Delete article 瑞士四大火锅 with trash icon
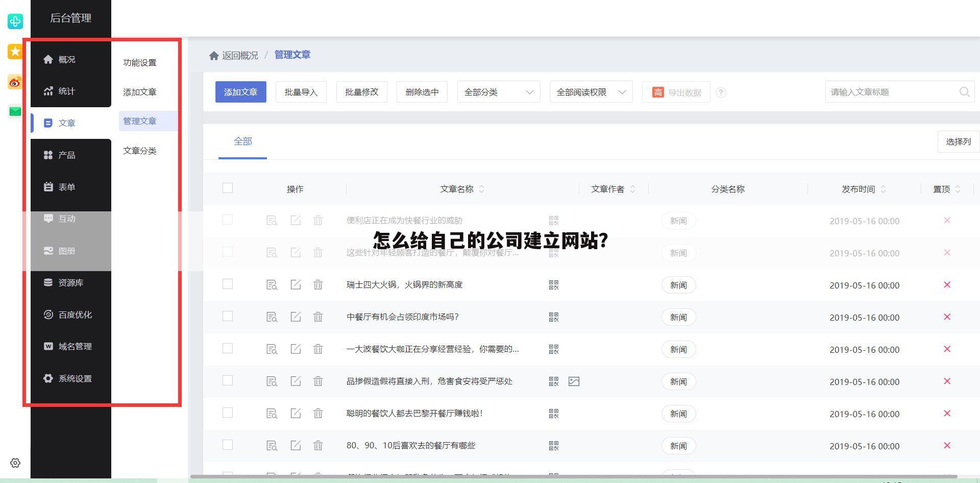 (x=318, y=285)
